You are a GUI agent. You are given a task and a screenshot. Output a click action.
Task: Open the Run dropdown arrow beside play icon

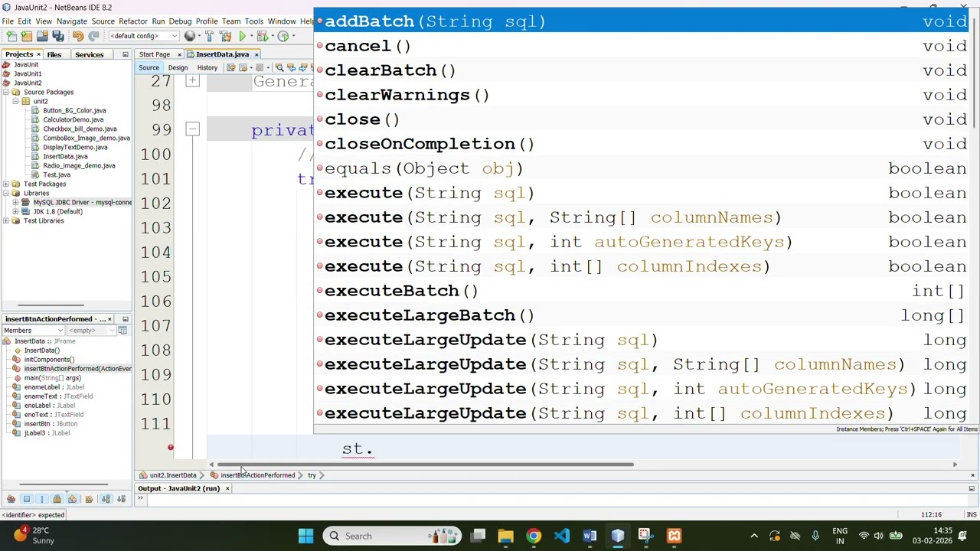tap(251, 36)
